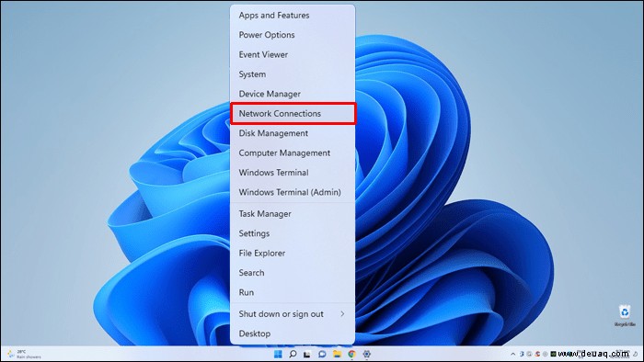The image size is (644, 362).
Task: Open Task View icon on taskbar
Action: [307, 354]
